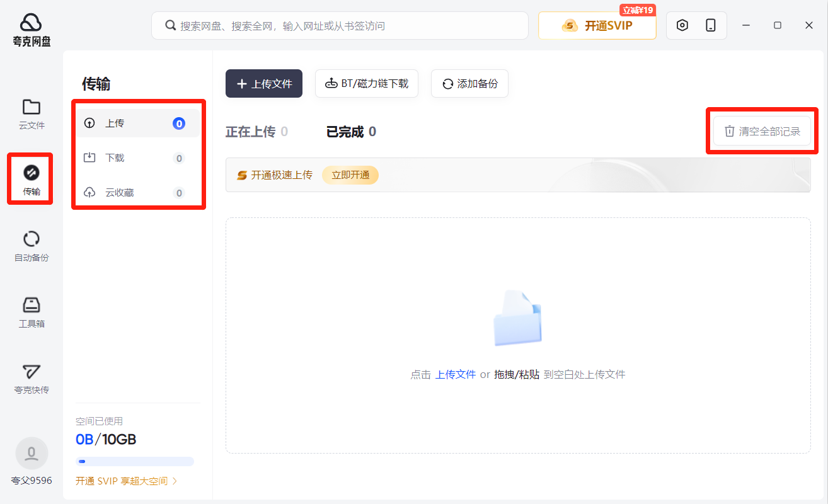Viewport: 828px width, 504px height.
Task: Click 开通SVIP button
Action: pos(597,26)
